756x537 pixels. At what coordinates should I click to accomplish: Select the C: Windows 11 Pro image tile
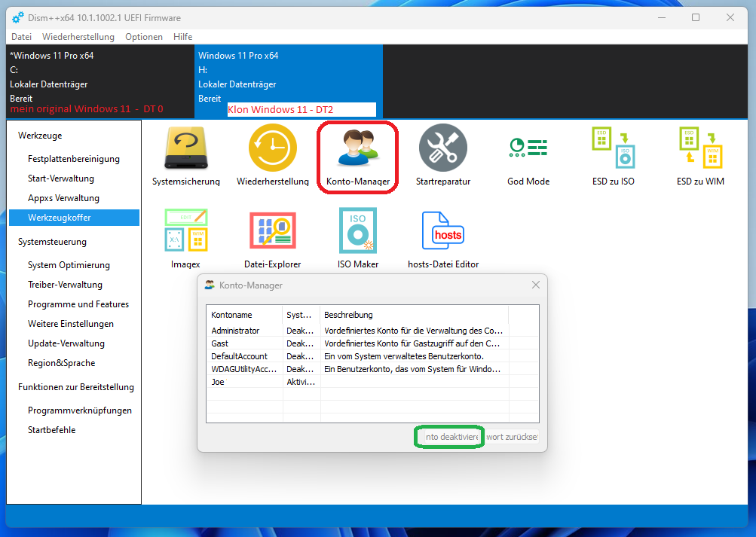tap(100, 81)
